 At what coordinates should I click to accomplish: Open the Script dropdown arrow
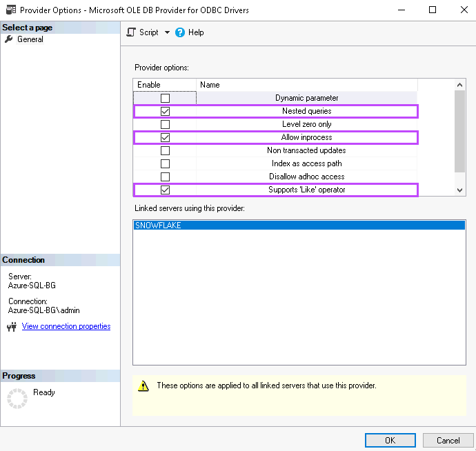pos(167,32)
